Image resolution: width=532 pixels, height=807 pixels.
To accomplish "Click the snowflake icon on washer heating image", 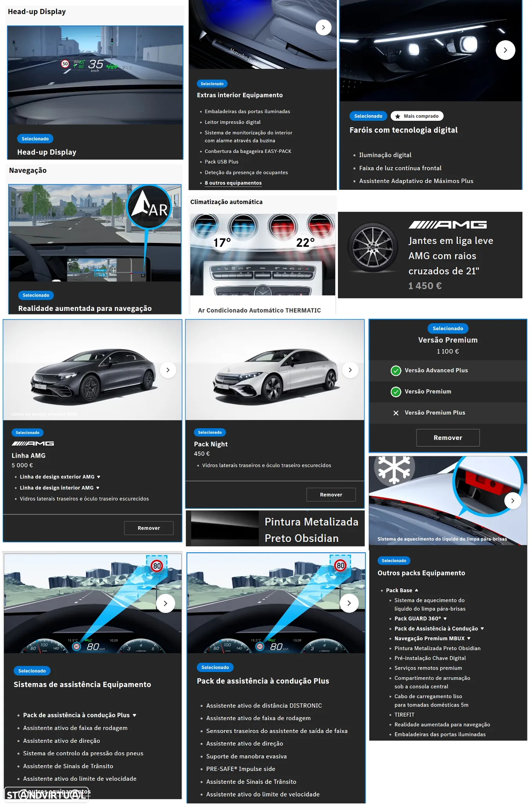I will click(x=394, y=470).
